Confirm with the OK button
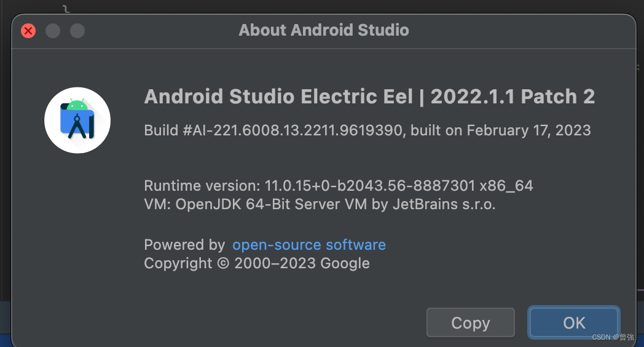Screen dimensions: 644x347 [574, 322]
